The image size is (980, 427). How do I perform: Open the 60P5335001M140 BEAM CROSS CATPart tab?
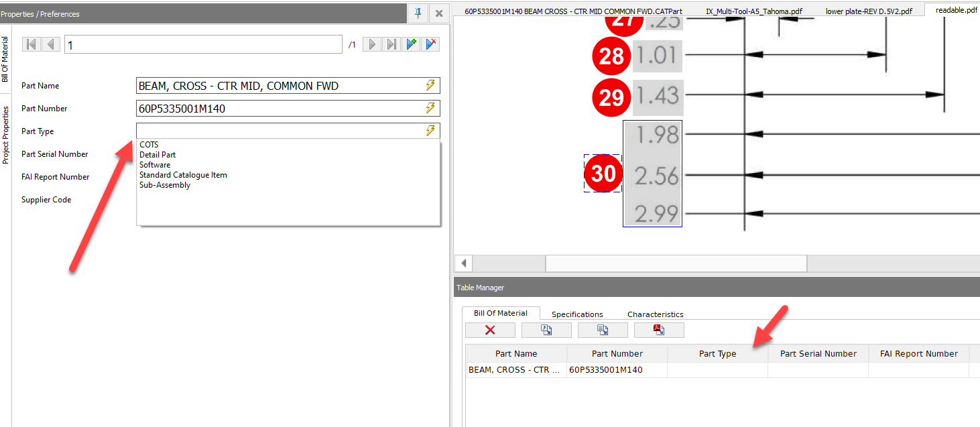pyautogui.click(x=573, y=11)
